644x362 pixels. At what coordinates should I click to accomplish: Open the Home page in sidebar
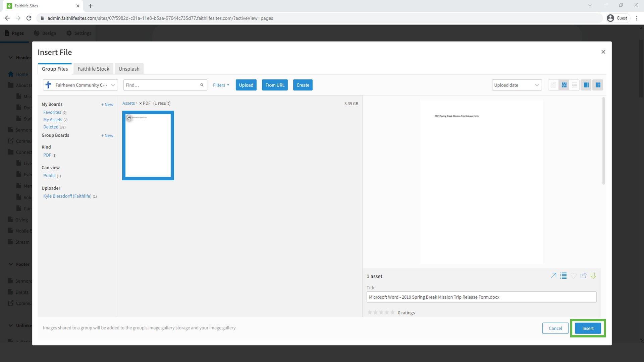tap(22, 74)
